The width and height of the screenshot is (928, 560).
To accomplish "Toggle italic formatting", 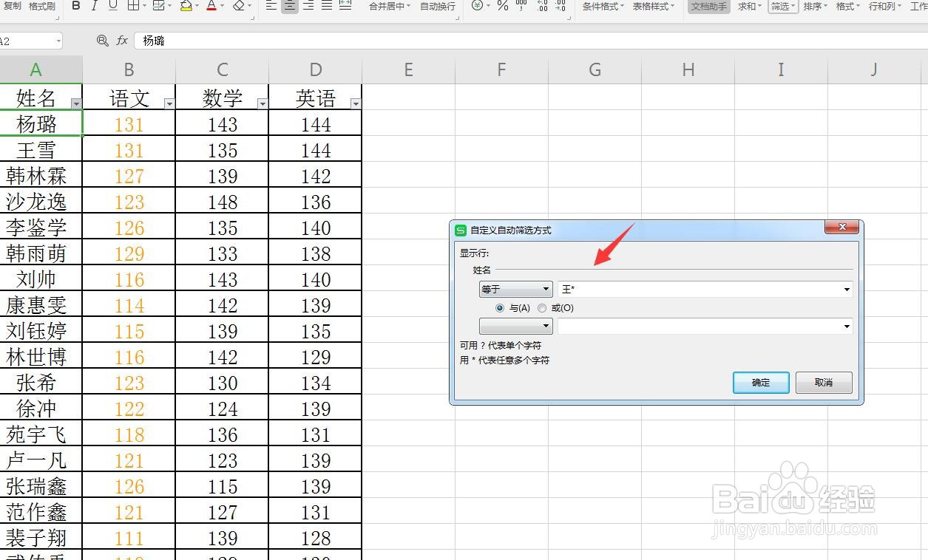I will (x=94, y=7).
